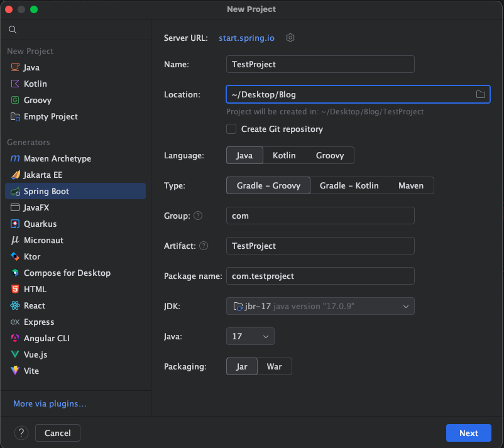Open dialog help question mark button

pos(21,433)
